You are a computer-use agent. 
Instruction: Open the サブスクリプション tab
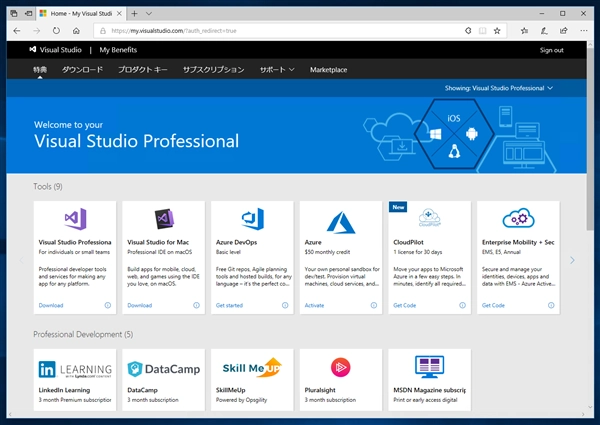coord(214,70)
